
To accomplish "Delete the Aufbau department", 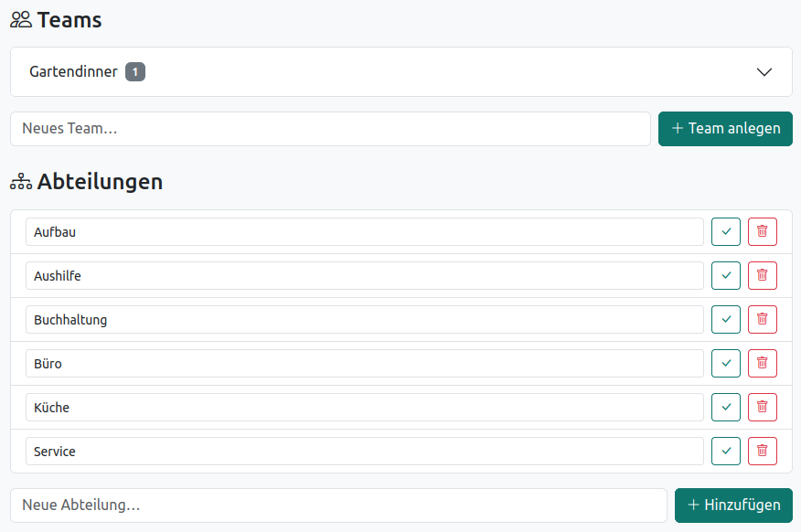I will pyautogui.click(x=763, y=232).
